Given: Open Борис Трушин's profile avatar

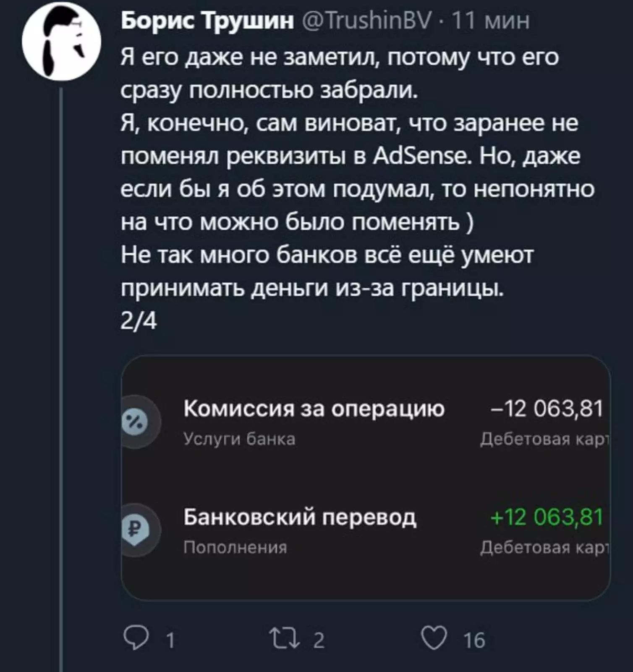Looking at the screenshot, I should tap(61, 41).
